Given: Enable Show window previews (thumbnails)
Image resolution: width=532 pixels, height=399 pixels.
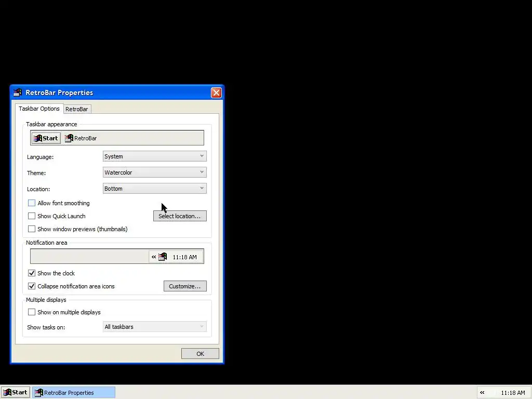Looking at the screenshot, I should point(32,229).
